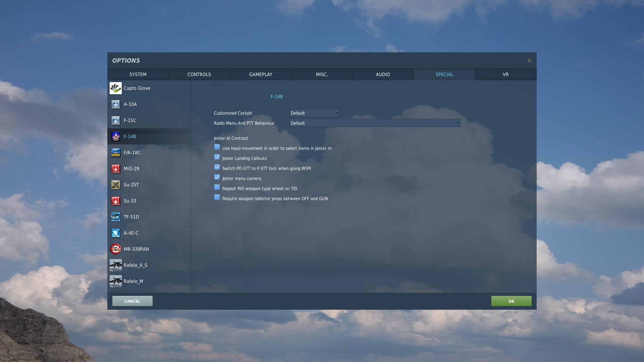Screen dimensions: 644x362
Task: Choose Rafale_M list entry
Action: tap(149, 281)
